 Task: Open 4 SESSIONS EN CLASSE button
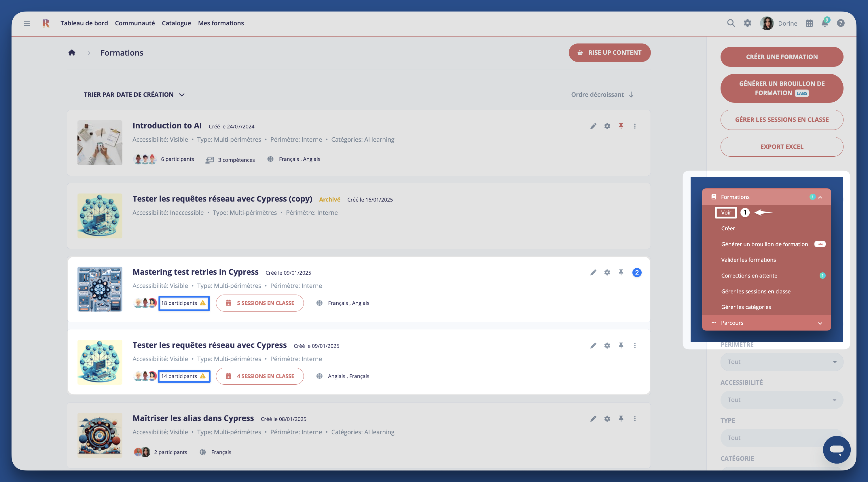click(x=260, y=376)
